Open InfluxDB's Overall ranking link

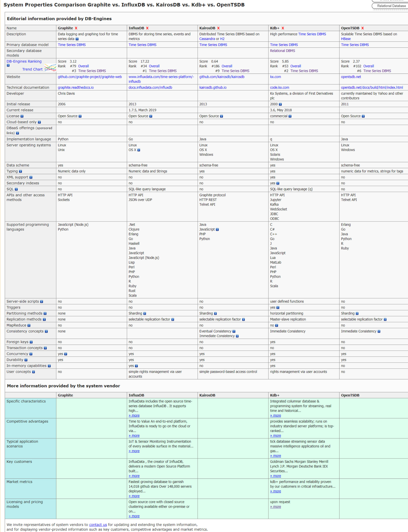[x=155, y=66]
